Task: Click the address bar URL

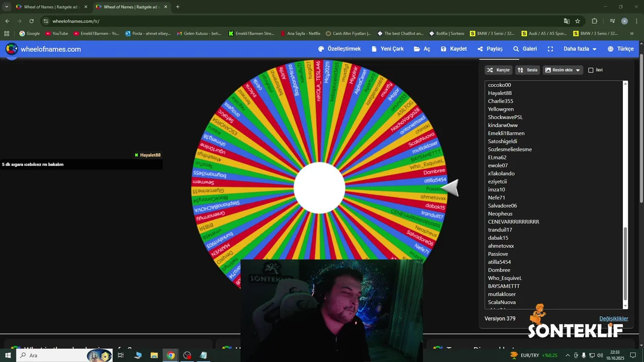Action: coord(76,21)
